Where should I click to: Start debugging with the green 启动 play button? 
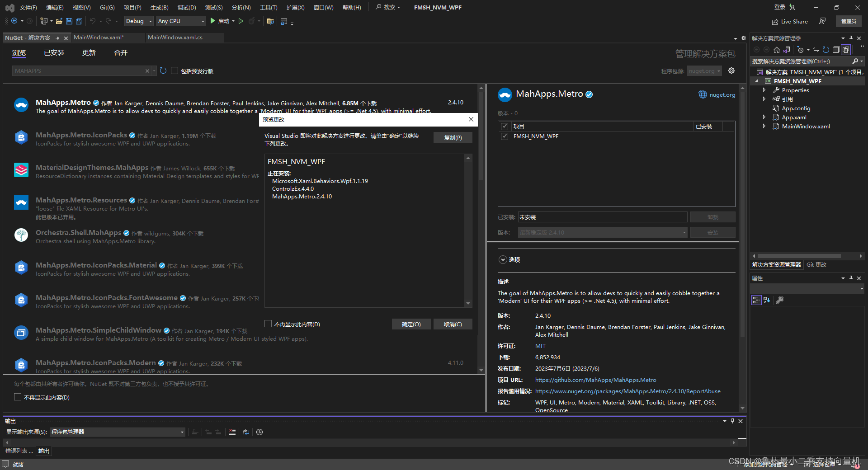[221, 21]
